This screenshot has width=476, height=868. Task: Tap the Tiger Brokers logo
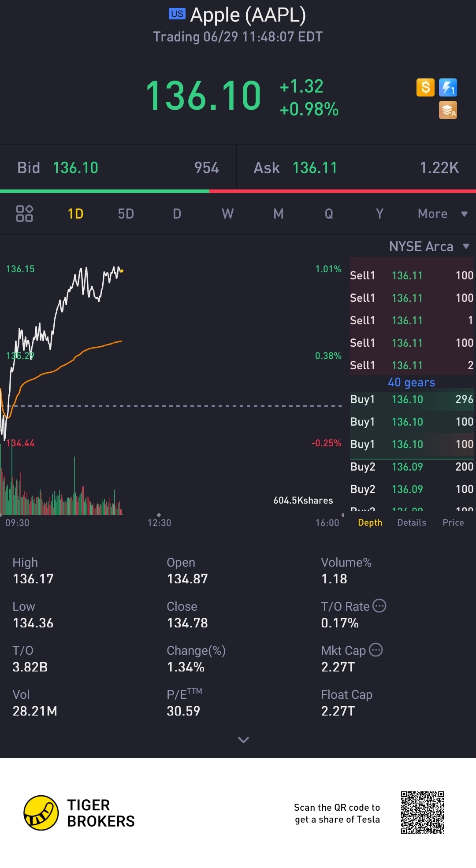click(x=79, y=813)
